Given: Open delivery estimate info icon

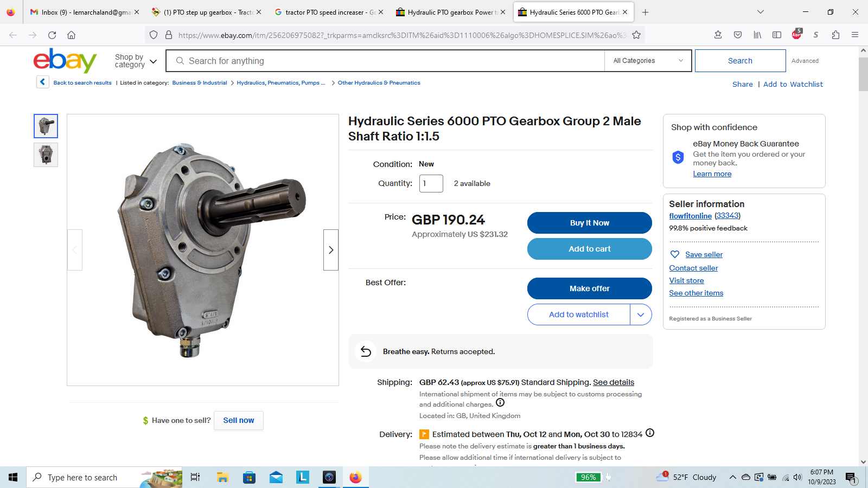Looking at the screenshot, I should pos(650,433).
